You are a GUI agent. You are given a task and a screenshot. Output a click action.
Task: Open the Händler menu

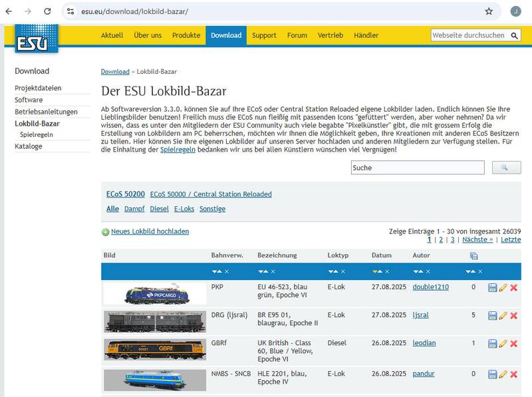(x=366, y=35)
